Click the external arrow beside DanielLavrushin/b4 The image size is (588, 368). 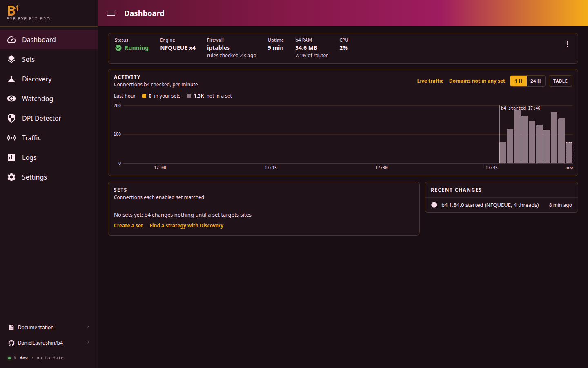pyautogui.click(x=88, y=343)
